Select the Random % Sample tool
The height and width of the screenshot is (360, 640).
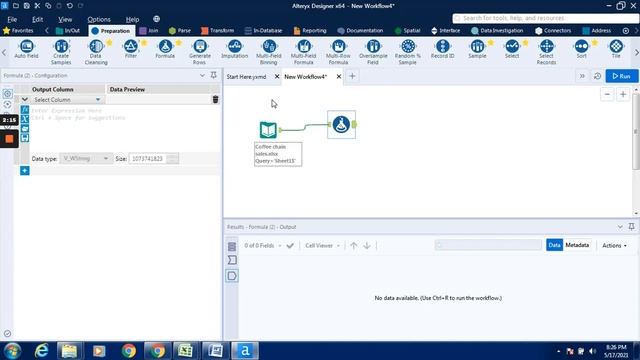coord(407,52)
